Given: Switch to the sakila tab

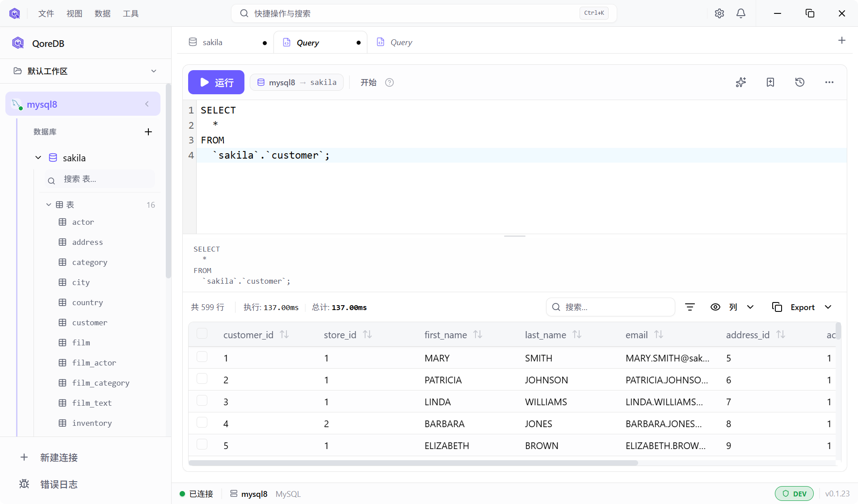Looking at the screenshot, I should 212,42.
